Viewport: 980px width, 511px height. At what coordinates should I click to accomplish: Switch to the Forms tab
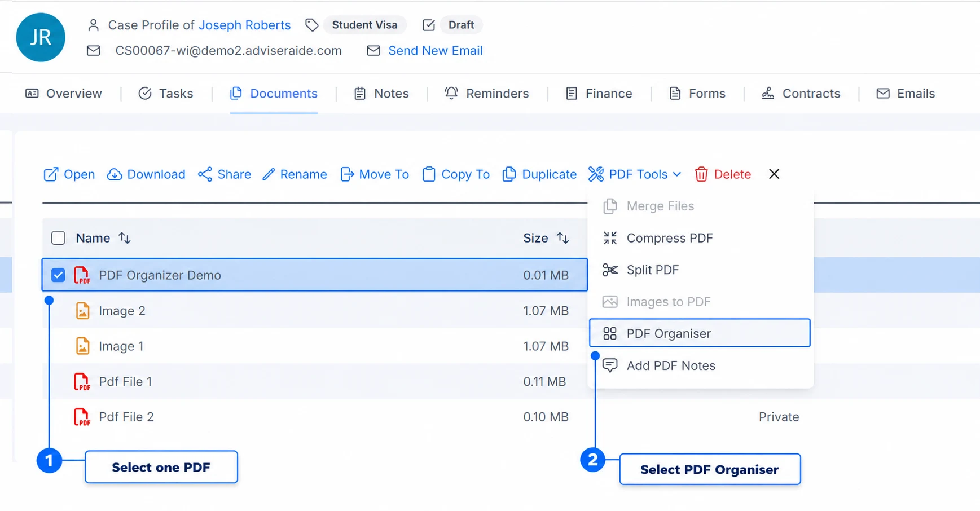point(697,94)
